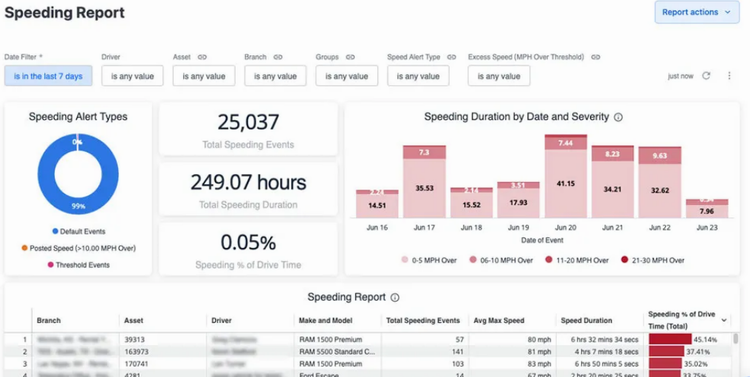Open info icon beside Speeding Report table title

tap(395, 298)
